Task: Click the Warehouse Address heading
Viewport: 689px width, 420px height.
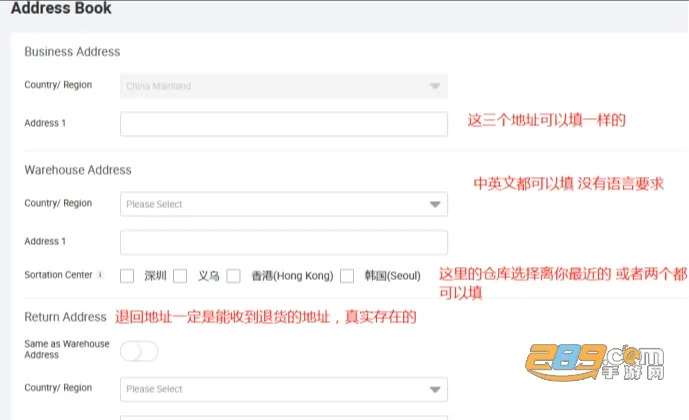Action: click(x=78, y=170)
